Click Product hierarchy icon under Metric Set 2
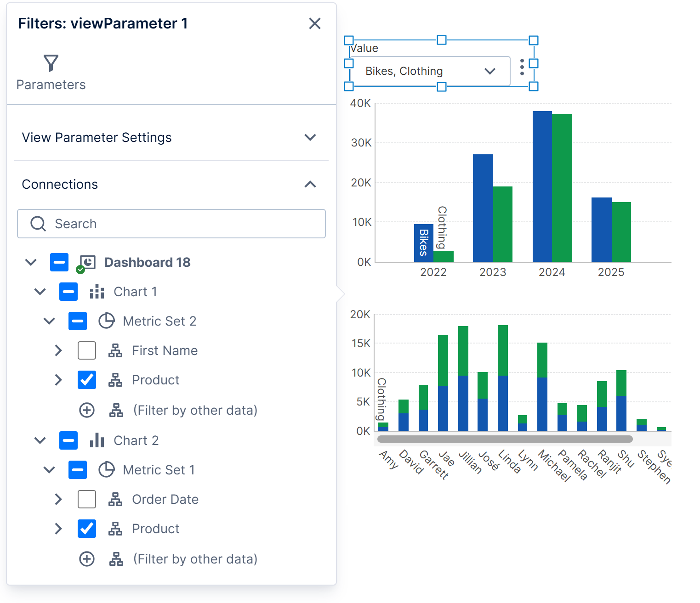This screenshot has width=700, height=603. click(x=115, y=380)
